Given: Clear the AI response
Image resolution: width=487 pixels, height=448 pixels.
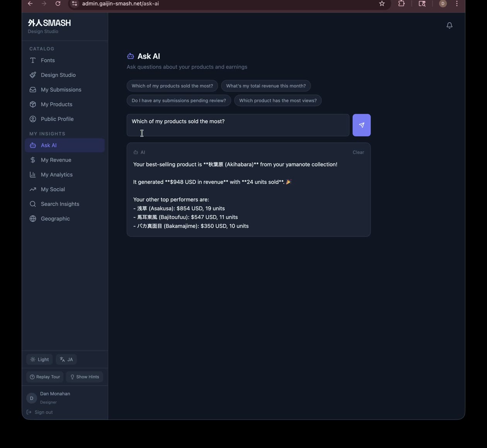Looking at the screenshot, I should click(358, 152).
